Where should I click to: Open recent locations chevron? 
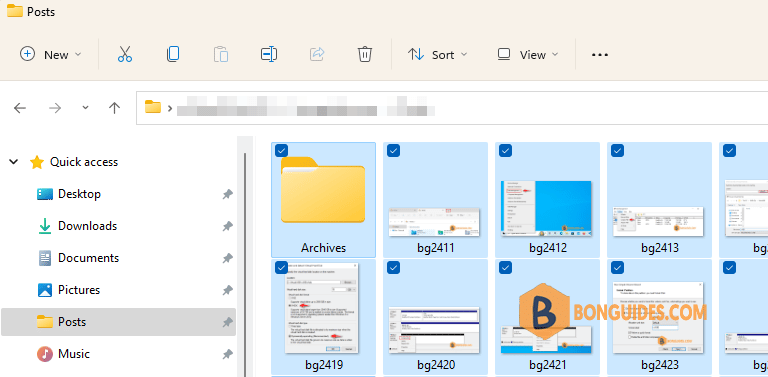tap(85, 108)
